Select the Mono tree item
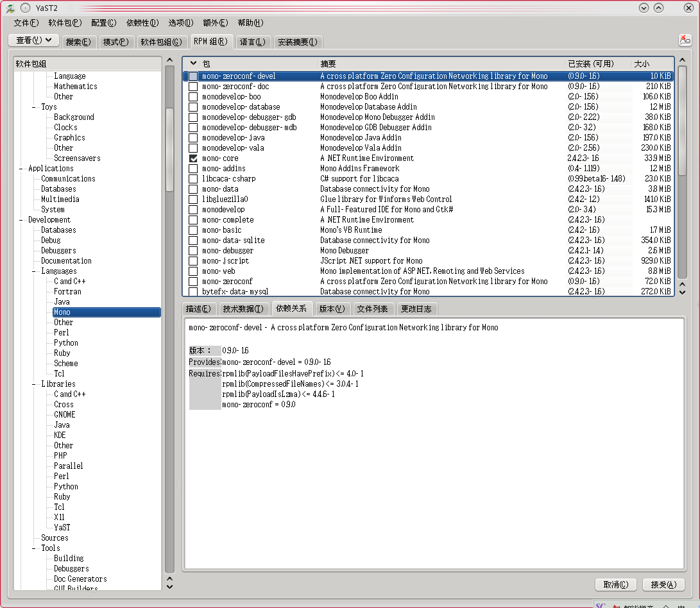 107,312
